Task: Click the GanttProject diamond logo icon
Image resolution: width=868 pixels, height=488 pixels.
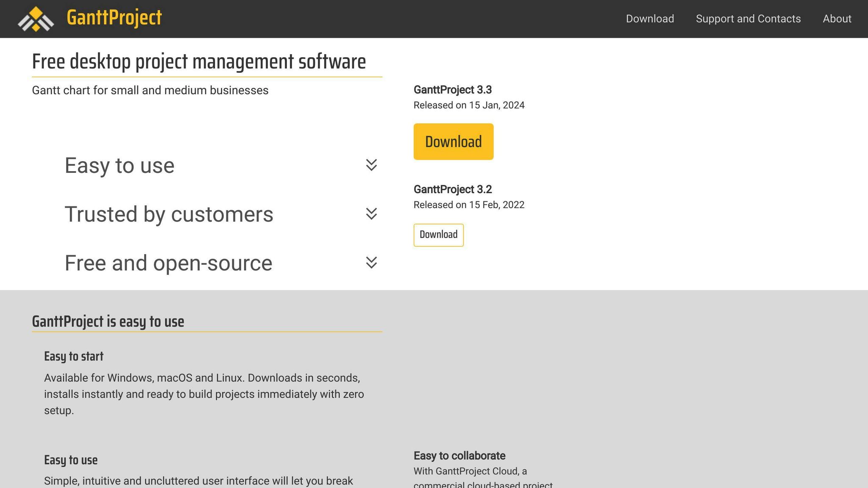Action: tap(36, 19)
